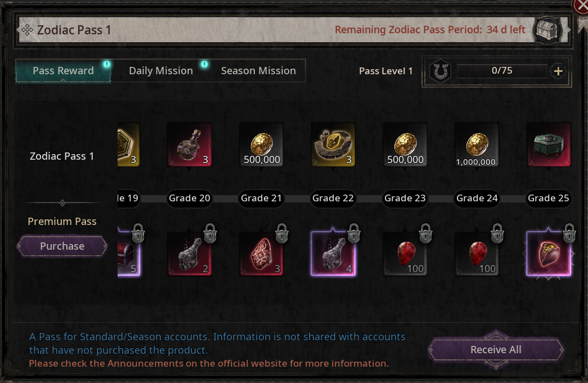Click the locked Grade 23 ruby 100 reward
This screenshot has width=588, height=383.
405,254
